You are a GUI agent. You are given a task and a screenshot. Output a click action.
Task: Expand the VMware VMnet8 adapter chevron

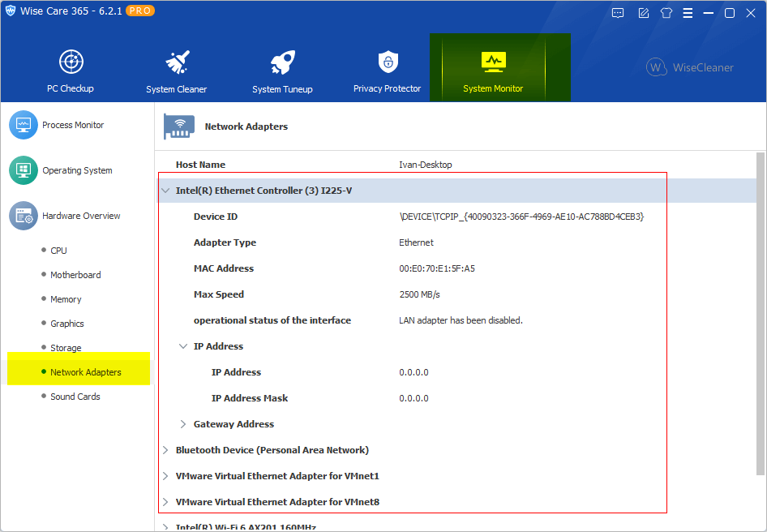pos(166,502)
